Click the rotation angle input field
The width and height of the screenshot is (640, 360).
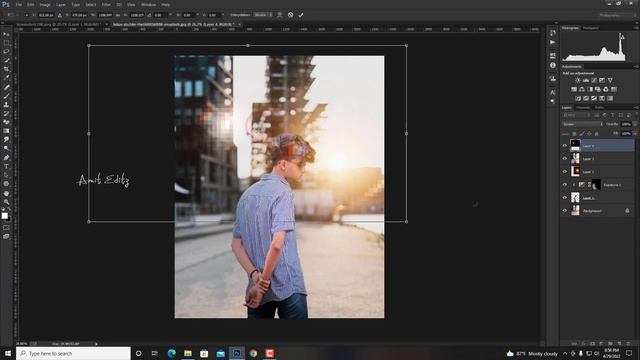[160, 15]
